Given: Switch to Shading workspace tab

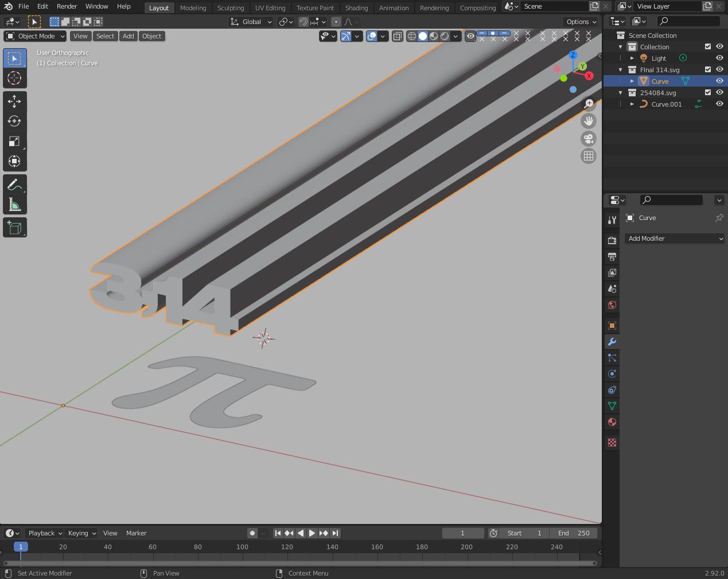Looking at the screenshot, I should tap(356, 7).
